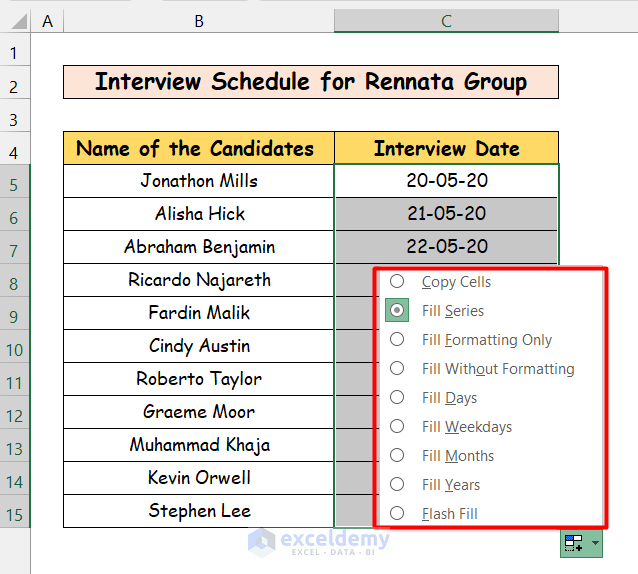The width and height of the screenshot is (638, 574).
Task: Select Fill Weekdays radio option
Action: [397, 427]
